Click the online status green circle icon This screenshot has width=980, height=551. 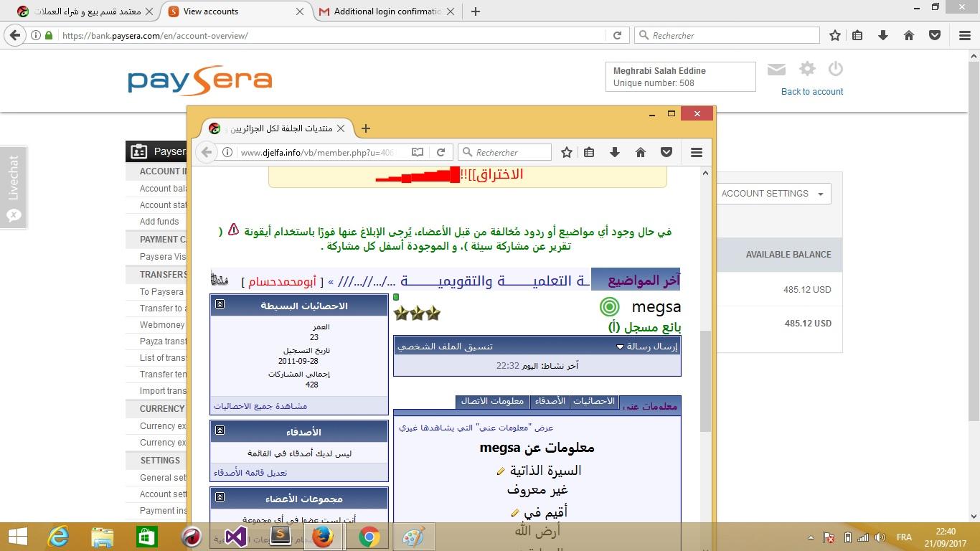609,307
